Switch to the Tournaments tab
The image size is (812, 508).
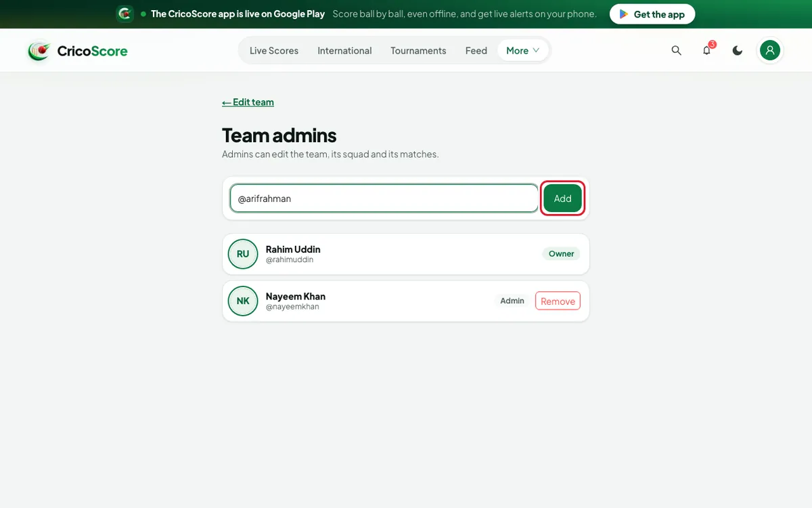pyautogui.click(x=418, y=51)
